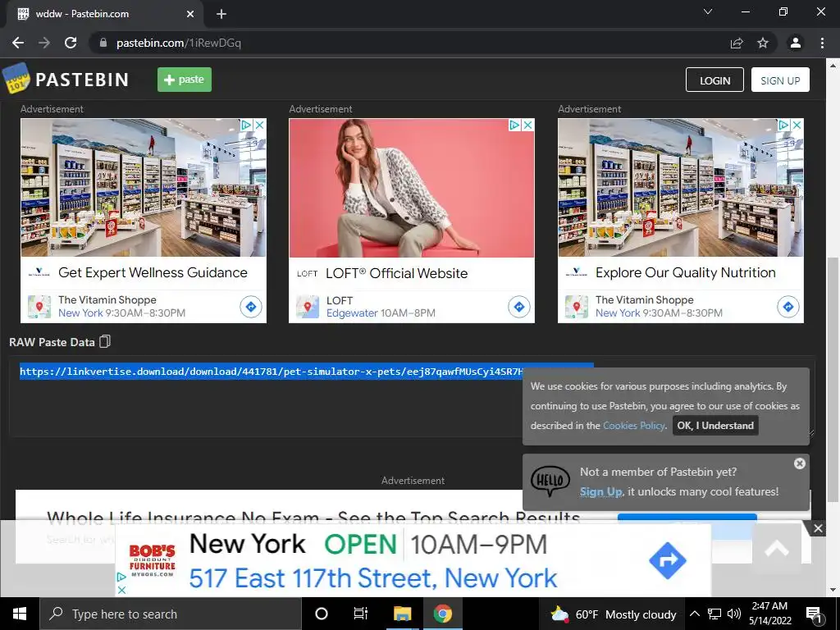Click the browser forward arrow
Viewport: 840px width, 630px height.
(44, 43)
